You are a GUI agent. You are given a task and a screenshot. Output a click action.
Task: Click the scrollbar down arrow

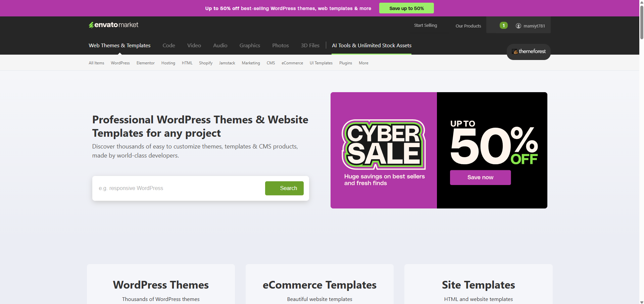(x=642, y=302)
